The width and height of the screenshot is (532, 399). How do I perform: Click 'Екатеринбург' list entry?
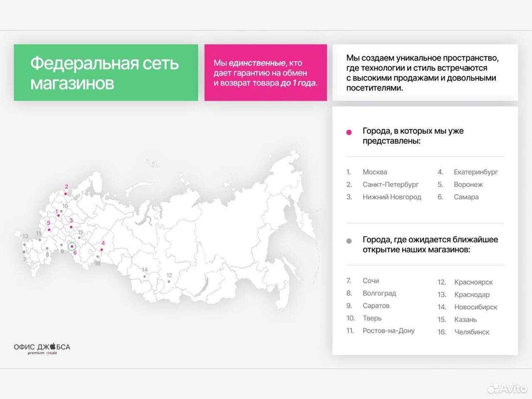click(476, 172)
